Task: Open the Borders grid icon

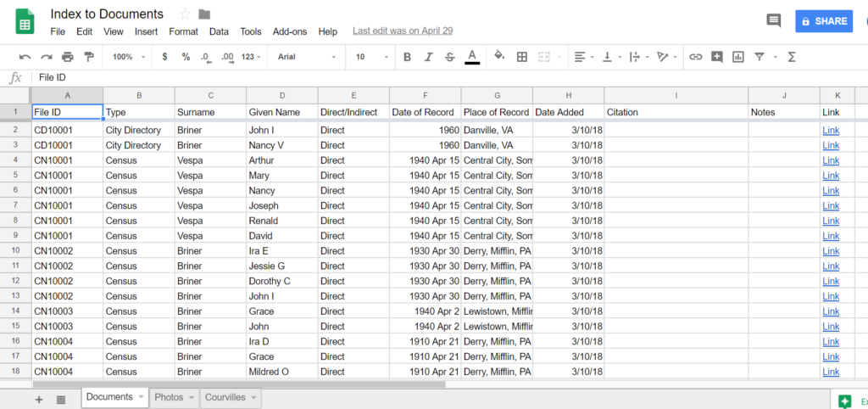Action: pyautogui.click(x=521, y=57)
